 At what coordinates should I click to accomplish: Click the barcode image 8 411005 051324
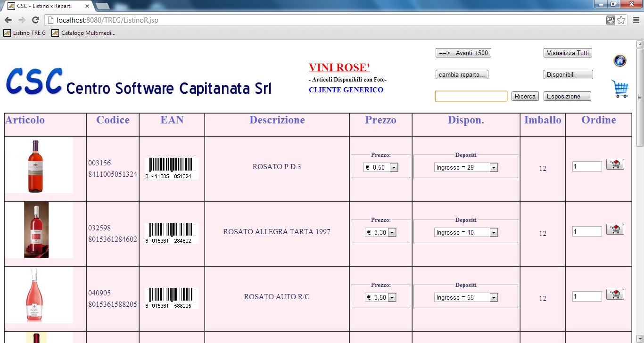pyautogui.click(x=172, y=169)
